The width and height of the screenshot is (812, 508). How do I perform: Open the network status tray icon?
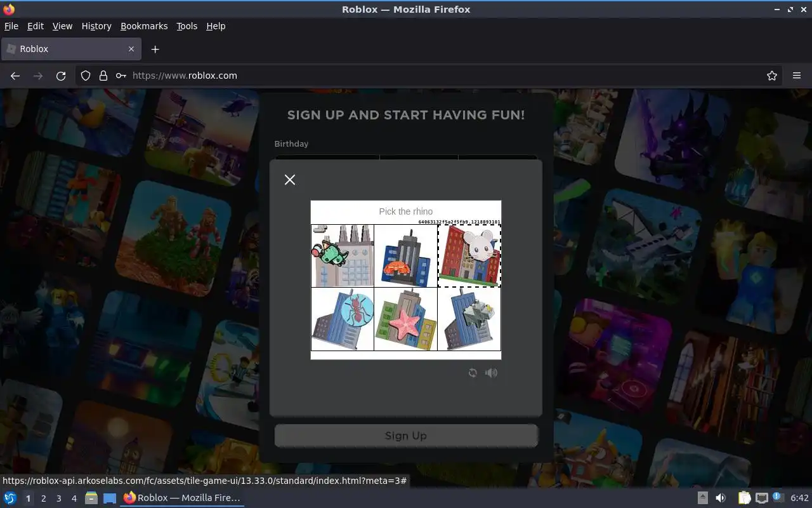coord(761,498)
